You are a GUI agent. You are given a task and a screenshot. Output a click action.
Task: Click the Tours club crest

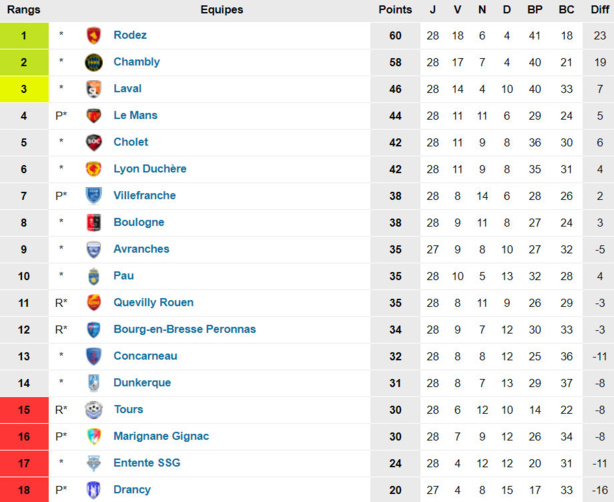pos(93,410)
